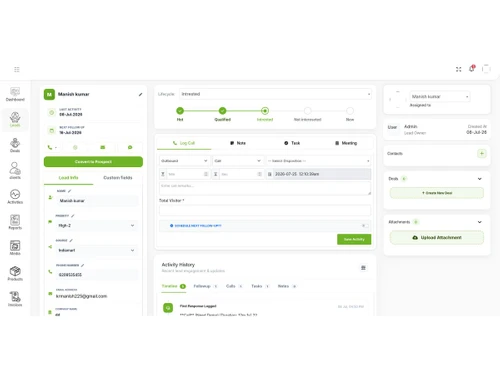Select the Not Interested lifecycle stage circle
Screen dimensions: 500x375
[307, 111]
